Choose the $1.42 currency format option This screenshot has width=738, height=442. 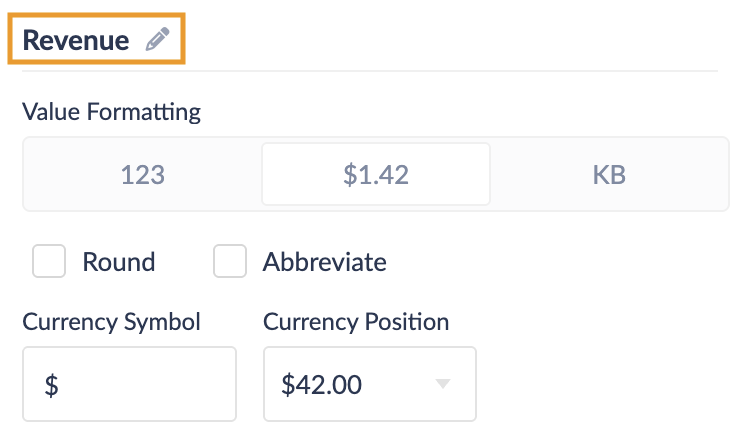tap(375, 175)
